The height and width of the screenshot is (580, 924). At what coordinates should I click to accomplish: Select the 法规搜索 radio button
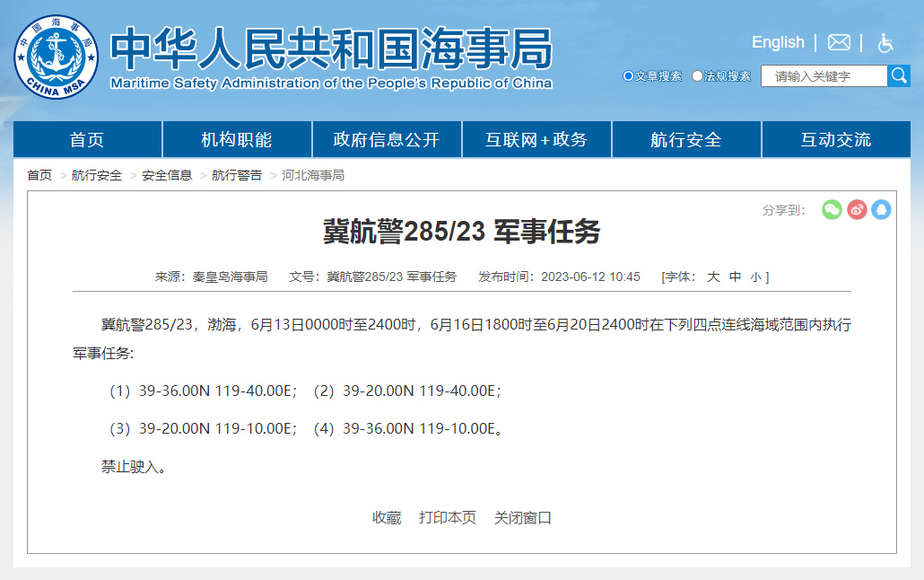point(697,75)
